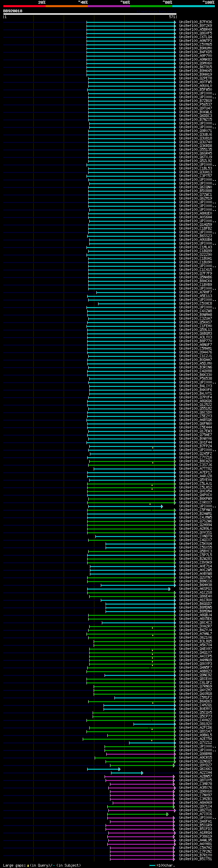
Task: Open the UniRef100_C6TLQ4 hit
Action: click(196, 37)
